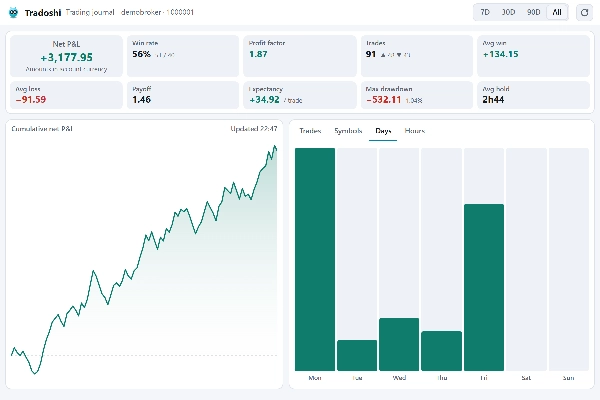Click the Trades count 91
Viewport: 600px width, 400px height.
[x=371, y=54]
